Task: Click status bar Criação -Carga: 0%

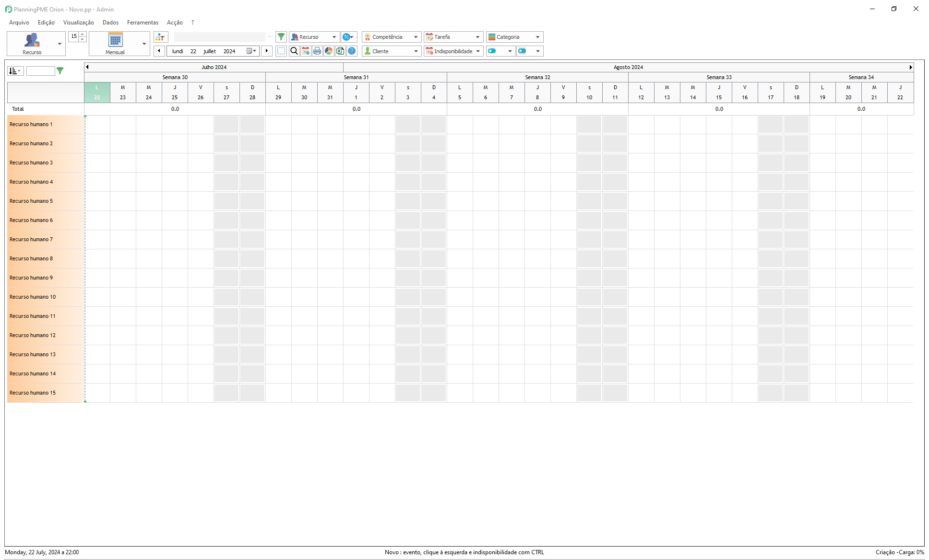Action: pos(900,552)
